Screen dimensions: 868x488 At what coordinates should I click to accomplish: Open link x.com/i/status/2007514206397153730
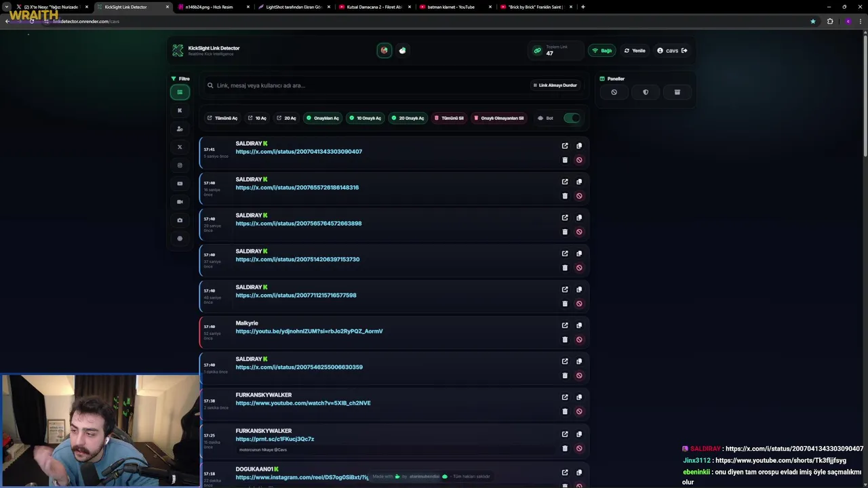coord(298,260)
